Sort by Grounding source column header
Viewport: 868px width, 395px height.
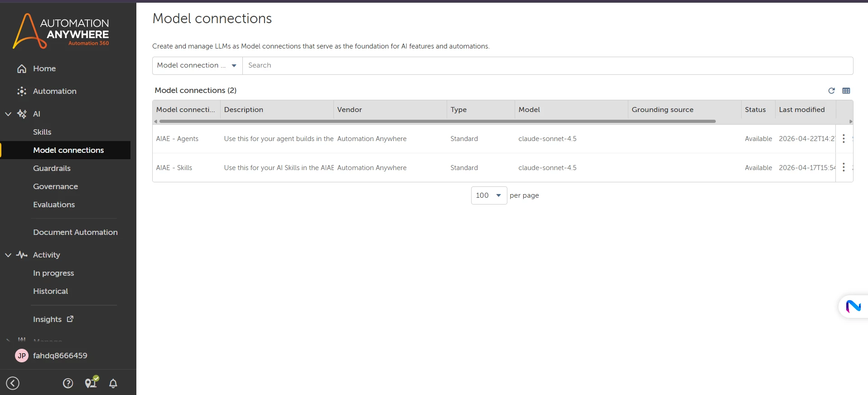pyautogui.click(x=662, y=110)
